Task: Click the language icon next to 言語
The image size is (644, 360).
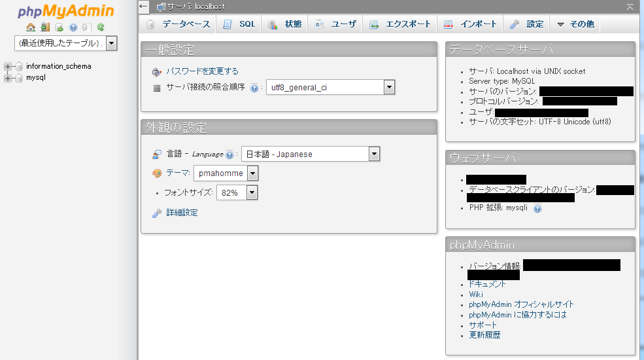Action: 156,154
